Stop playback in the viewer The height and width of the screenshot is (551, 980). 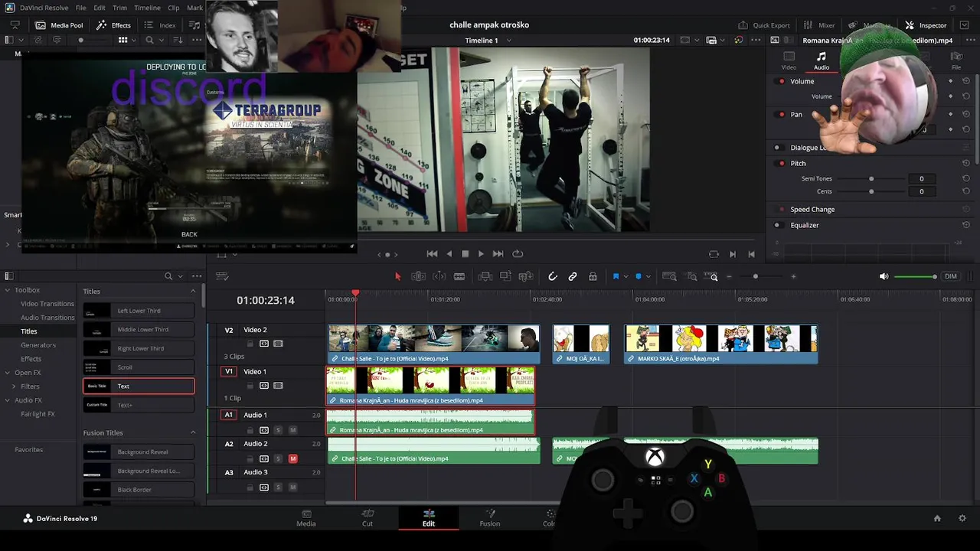pos(465,254)
